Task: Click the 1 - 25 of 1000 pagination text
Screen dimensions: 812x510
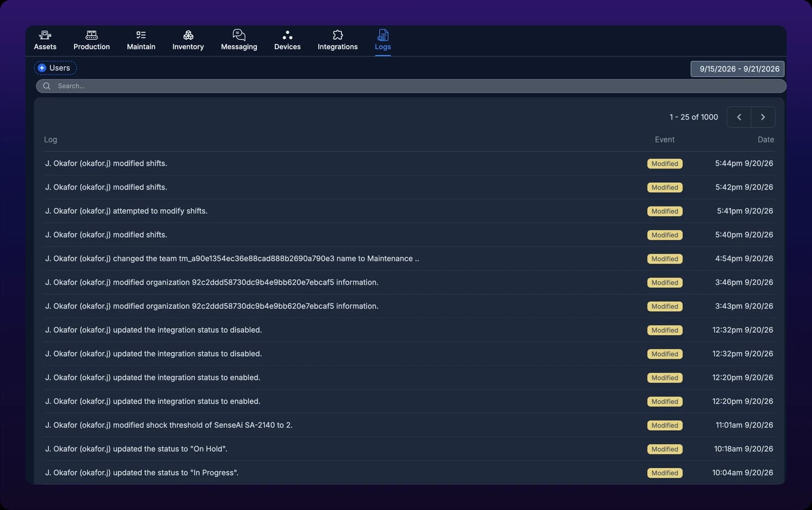Action: click(x=694, y=117)
